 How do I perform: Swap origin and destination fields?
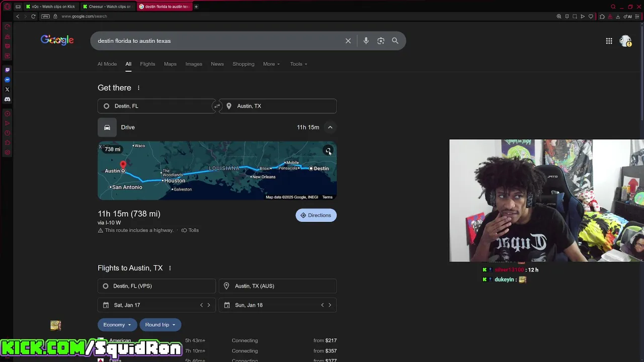coord(217,106)
